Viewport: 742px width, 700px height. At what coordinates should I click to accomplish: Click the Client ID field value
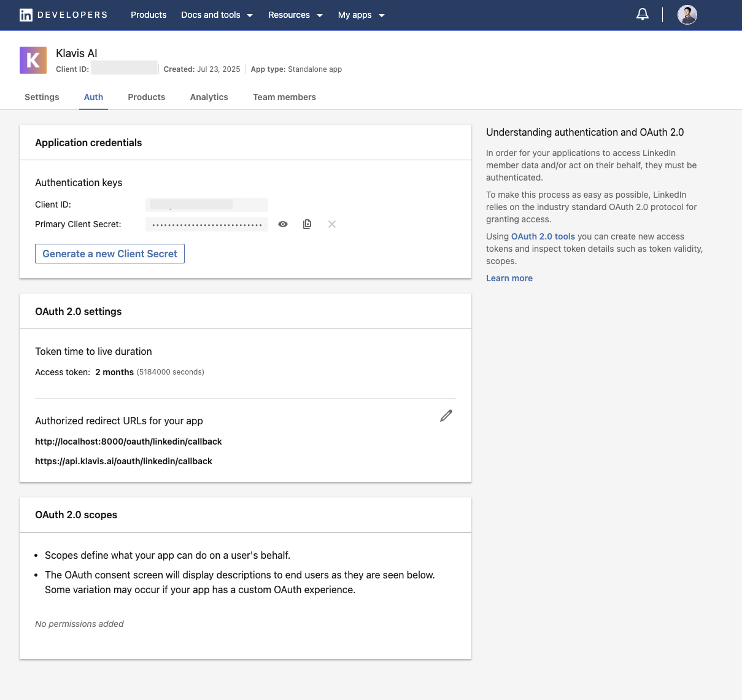click(x=207, y=204)
